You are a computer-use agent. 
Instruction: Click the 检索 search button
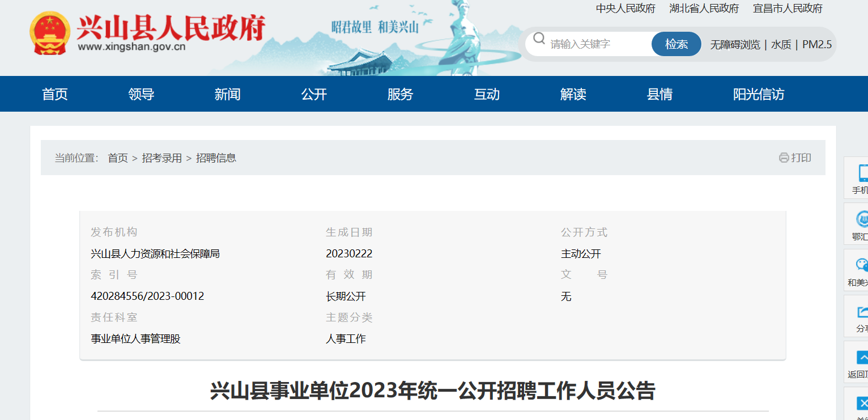click(676, 44)
